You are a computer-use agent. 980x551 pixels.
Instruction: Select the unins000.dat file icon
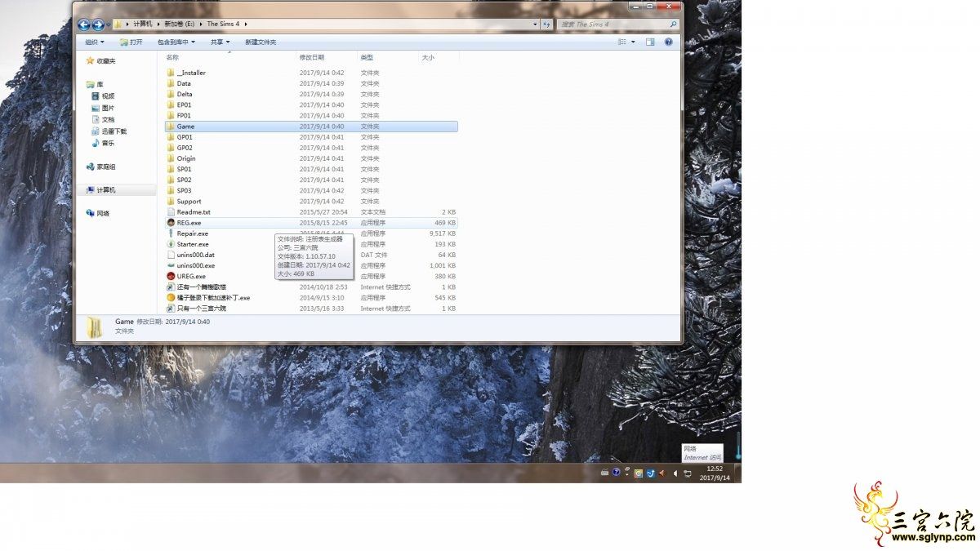tap(171, 255)
